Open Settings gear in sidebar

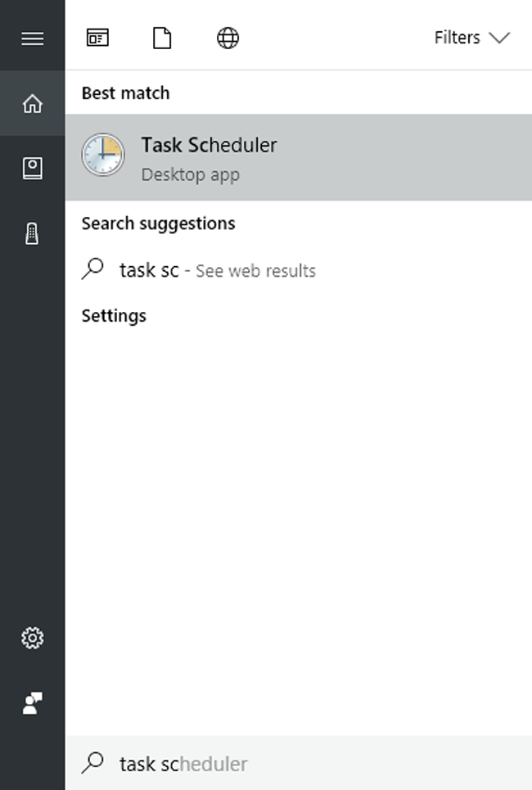(x=32, y=638)
